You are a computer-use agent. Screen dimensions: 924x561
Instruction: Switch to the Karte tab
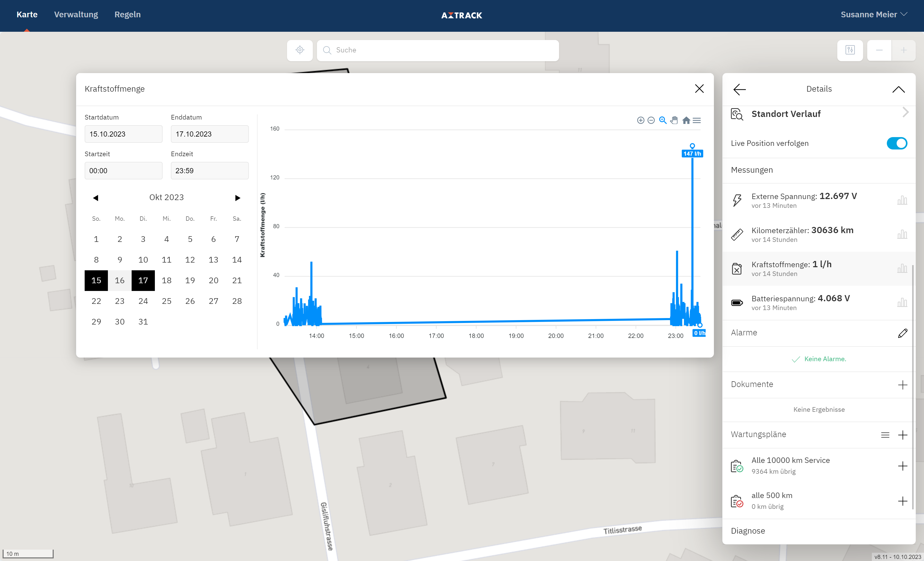click(27, 15)
